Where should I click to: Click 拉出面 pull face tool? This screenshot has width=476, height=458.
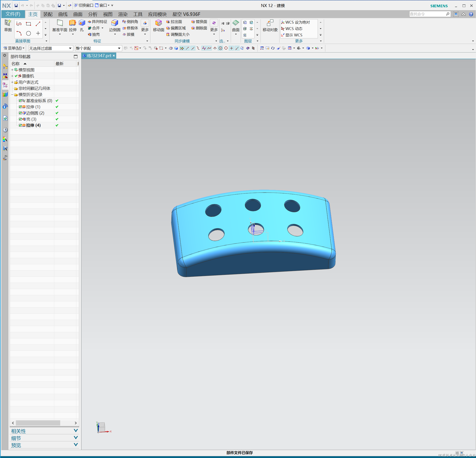click(174, 22)
